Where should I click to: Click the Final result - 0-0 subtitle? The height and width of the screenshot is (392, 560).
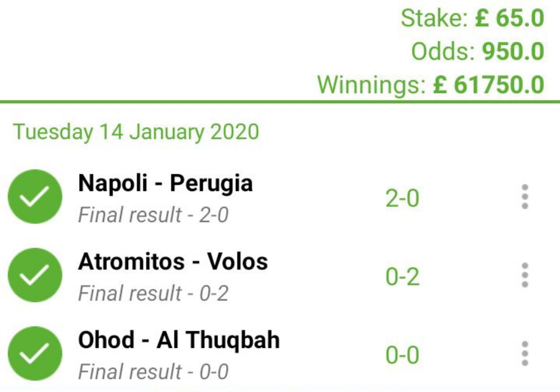click(153, 371)
